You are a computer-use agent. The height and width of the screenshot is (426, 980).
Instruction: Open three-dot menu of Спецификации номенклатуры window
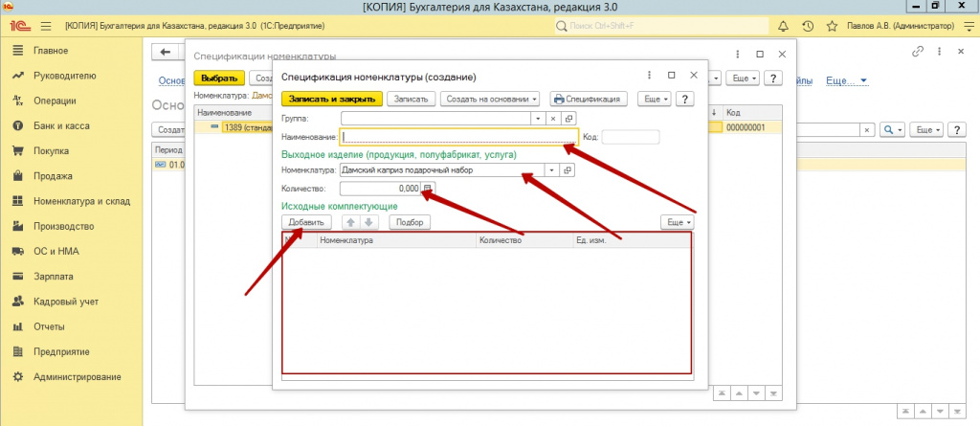[738, 55]
